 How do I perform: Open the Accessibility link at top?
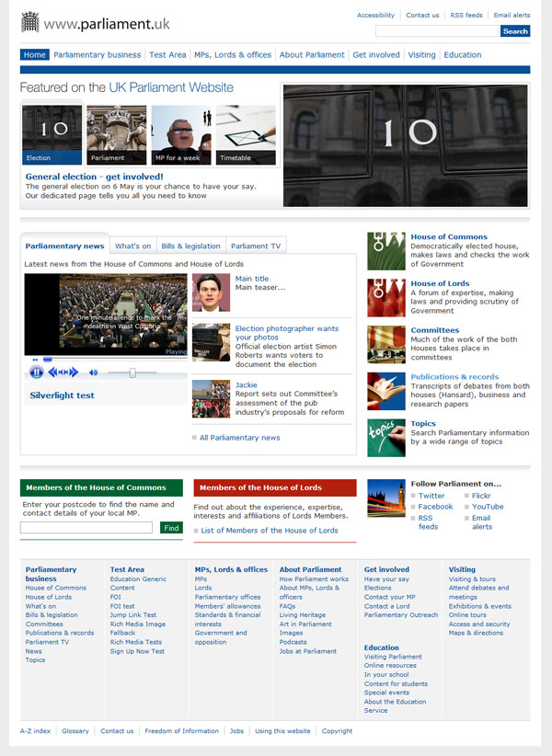tap(375, 15)
